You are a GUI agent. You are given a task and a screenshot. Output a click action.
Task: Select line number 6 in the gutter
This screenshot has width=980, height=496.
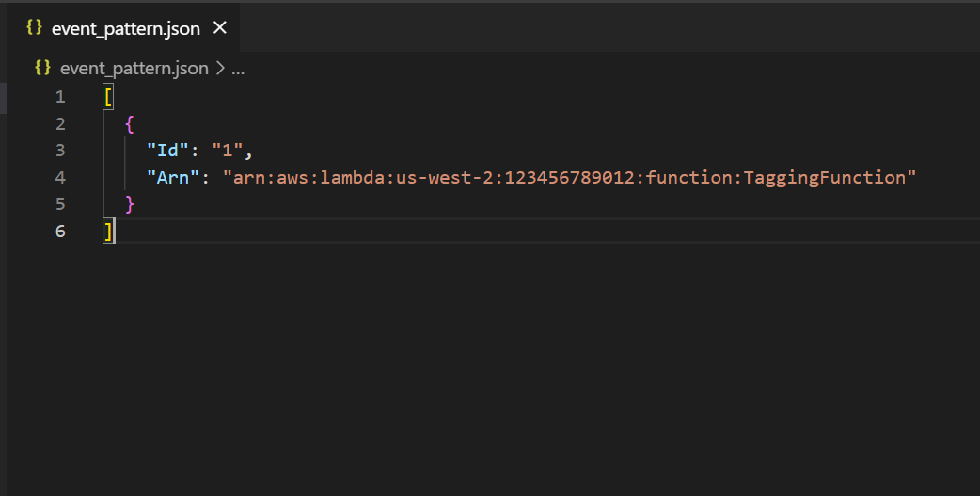click(60, 231)
